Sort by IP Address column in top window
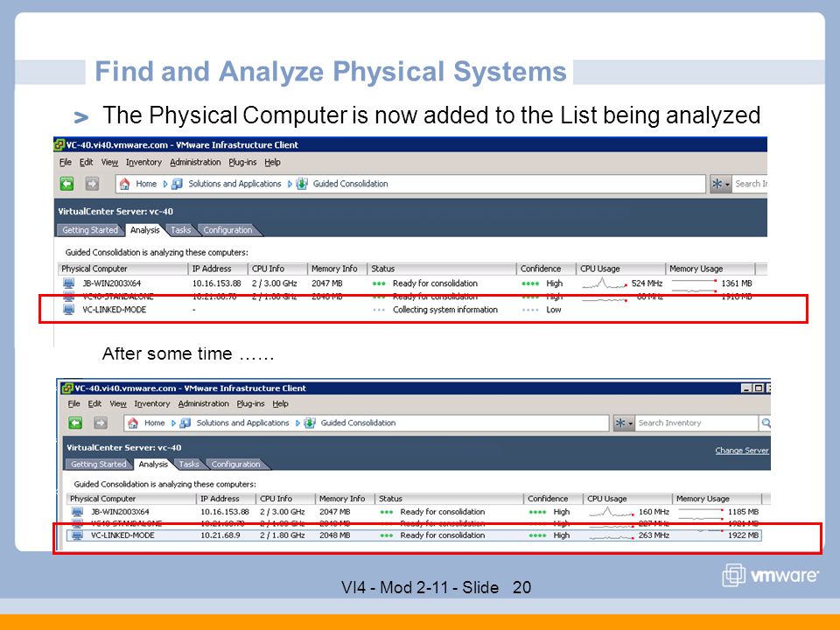Viewport: 840px width, 630px height. 219,269
